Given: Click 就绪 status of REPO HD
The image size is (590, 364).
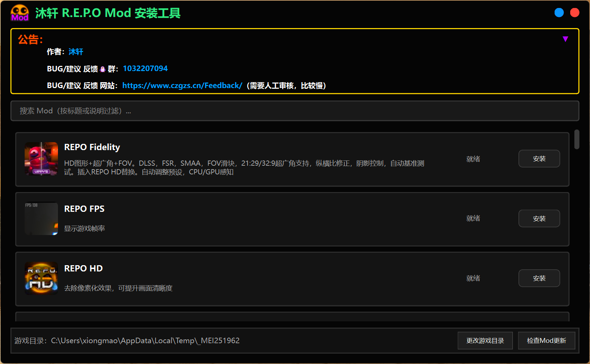Looking at the screenshot, I should tap(473, 278).
